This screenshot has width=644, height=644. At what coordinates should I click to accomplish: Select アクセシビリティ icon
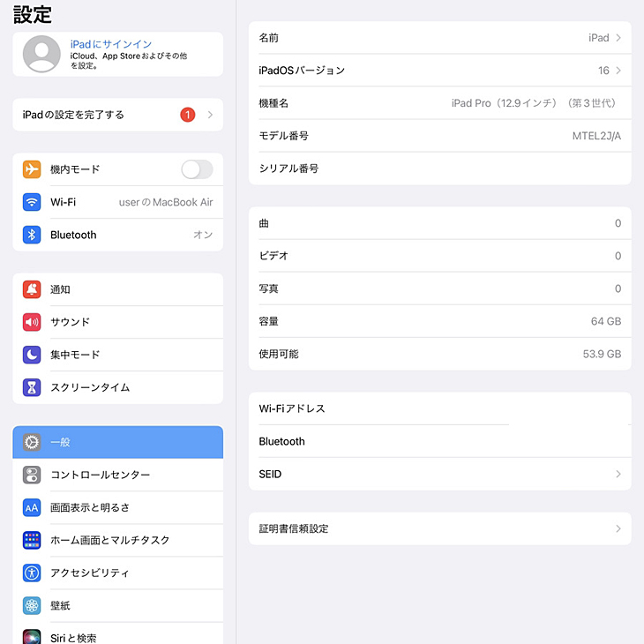click(32, 573)
